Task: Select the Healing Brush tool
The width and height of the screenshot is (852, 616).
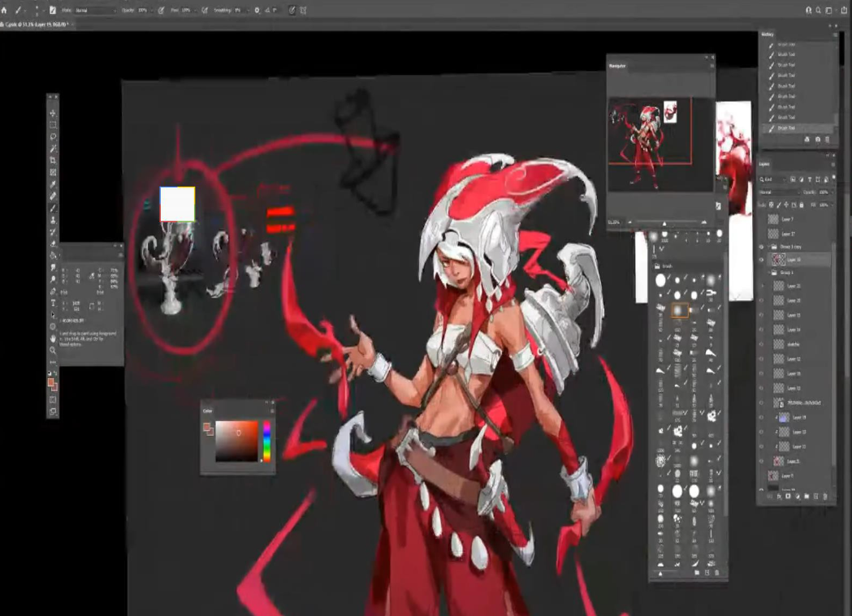Action: (53, 196)
